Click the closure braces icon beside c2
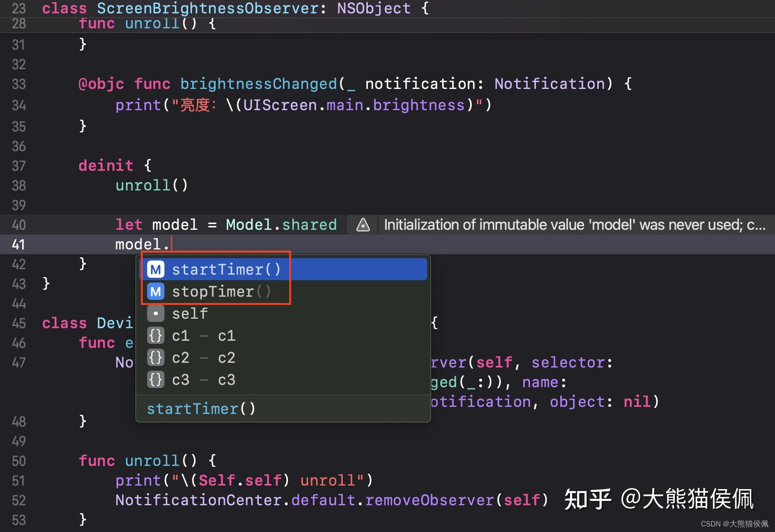The height and width of the screenshot is (532, 775). [156, 358]
